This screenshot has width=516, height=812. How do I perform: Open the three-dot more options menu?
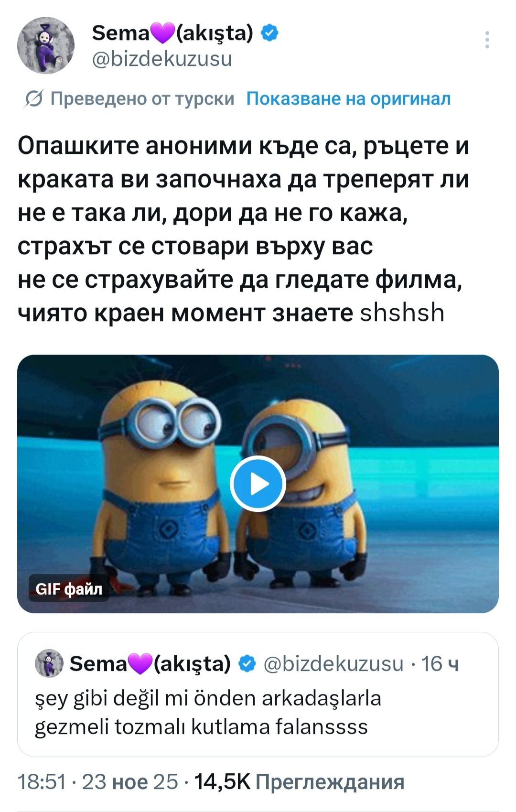click(487, 40)
